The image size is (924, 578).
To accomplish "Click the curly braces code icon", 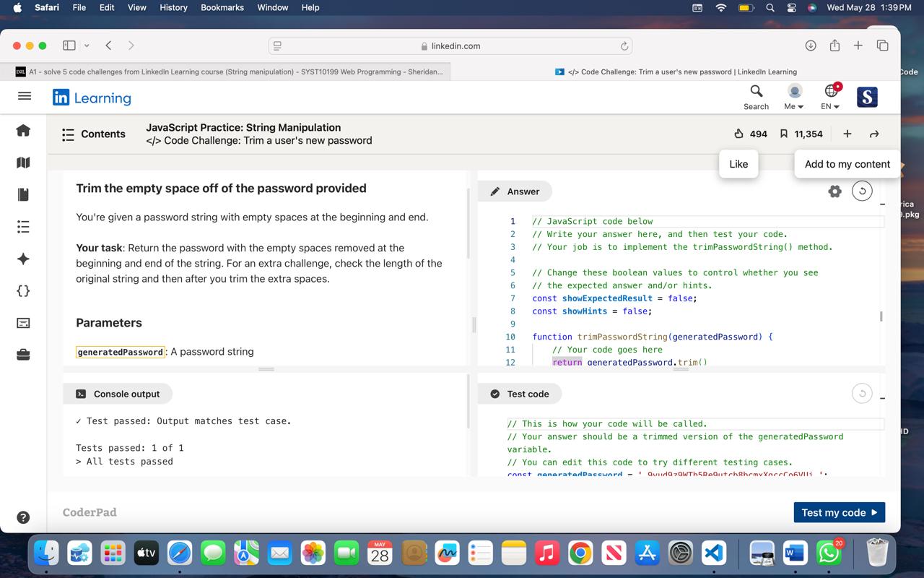I will coord(23,290).
